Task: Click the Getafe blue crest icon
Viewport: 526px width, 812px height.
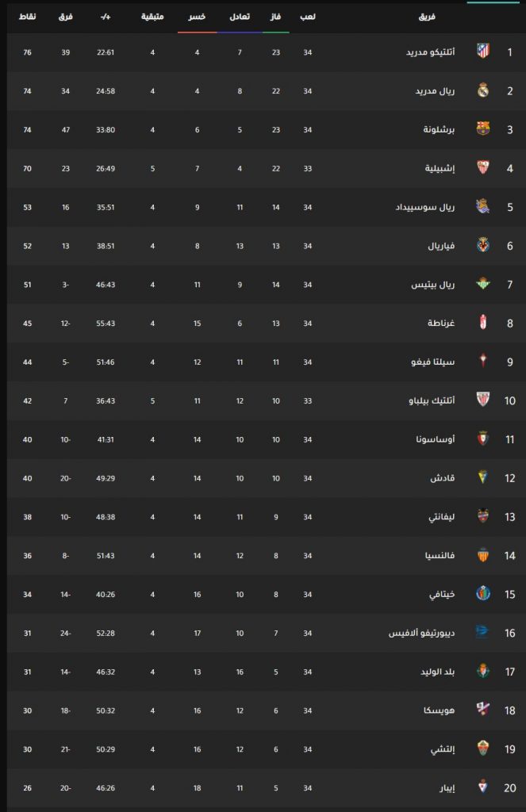Action: (483, 593)
